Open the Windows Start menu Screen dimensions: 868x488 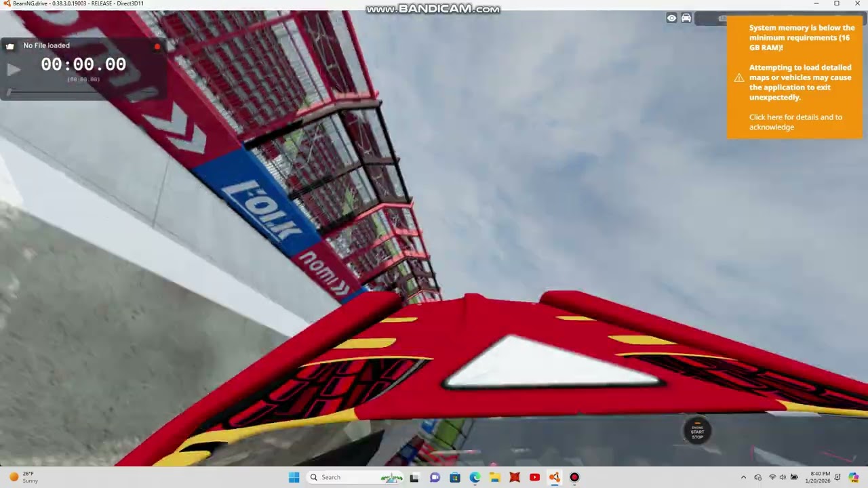294,477
